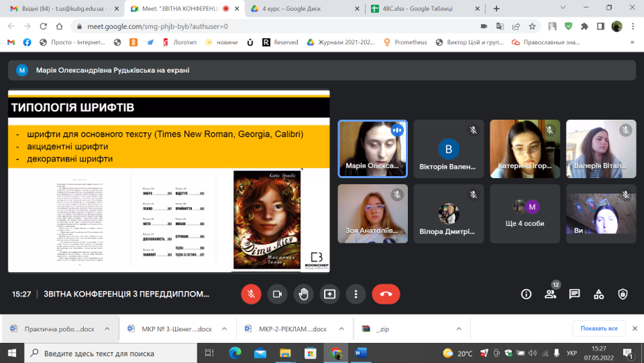The width and height of the screenshot is (644, 363).
Task: Select Катерина Ігор... participant tile
Action: coord(525,149)
